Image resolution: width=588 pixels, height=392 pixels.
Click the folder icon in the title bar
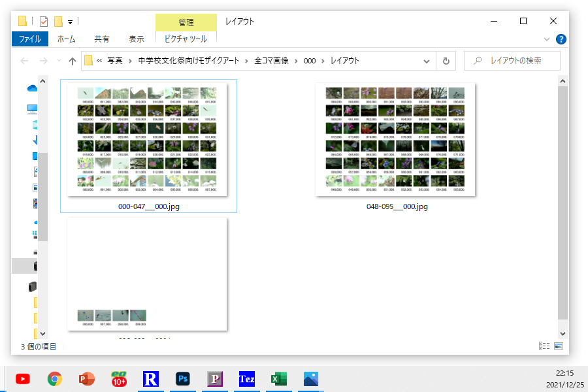coord(22,21)
